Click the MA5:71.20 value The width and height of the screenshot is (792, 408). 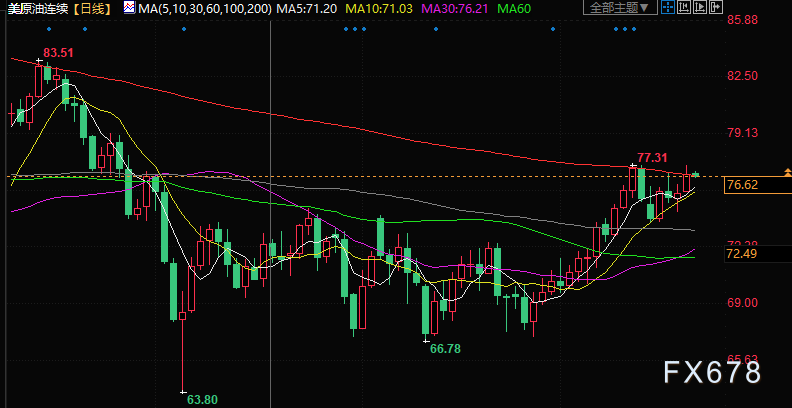(x=308, y=8)
